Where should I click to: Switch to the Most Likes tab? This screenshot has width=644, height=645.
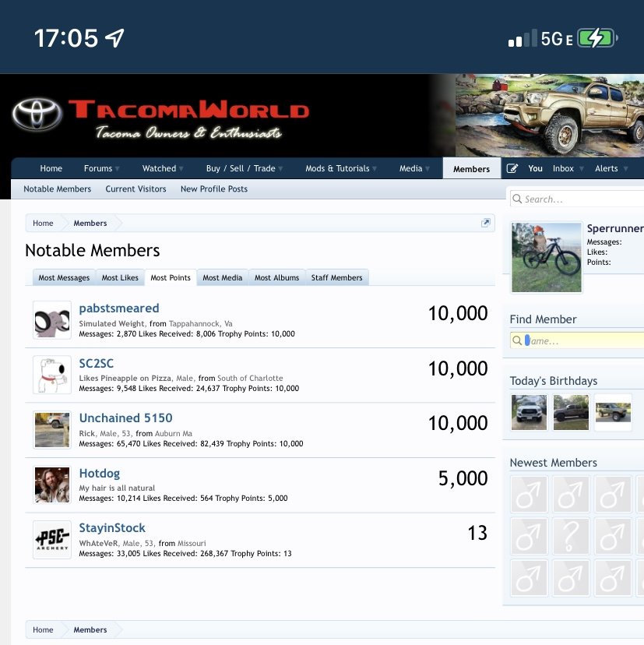pos(120,277)
